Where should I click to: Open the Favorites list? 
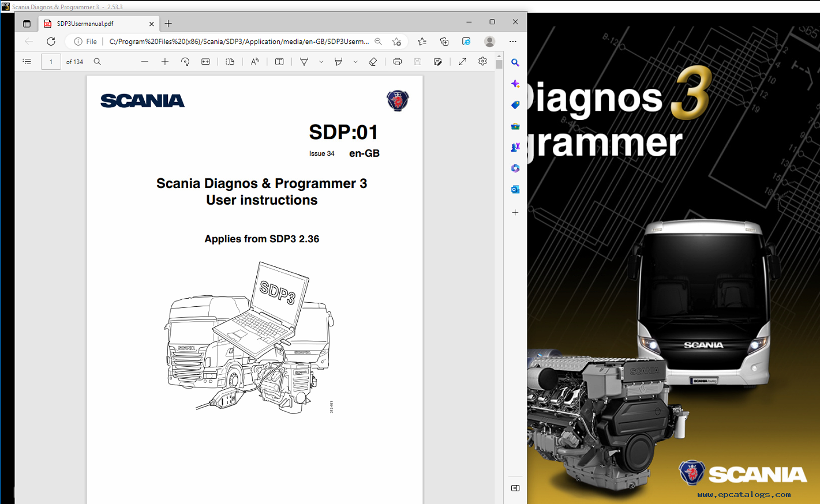[422, 42]
